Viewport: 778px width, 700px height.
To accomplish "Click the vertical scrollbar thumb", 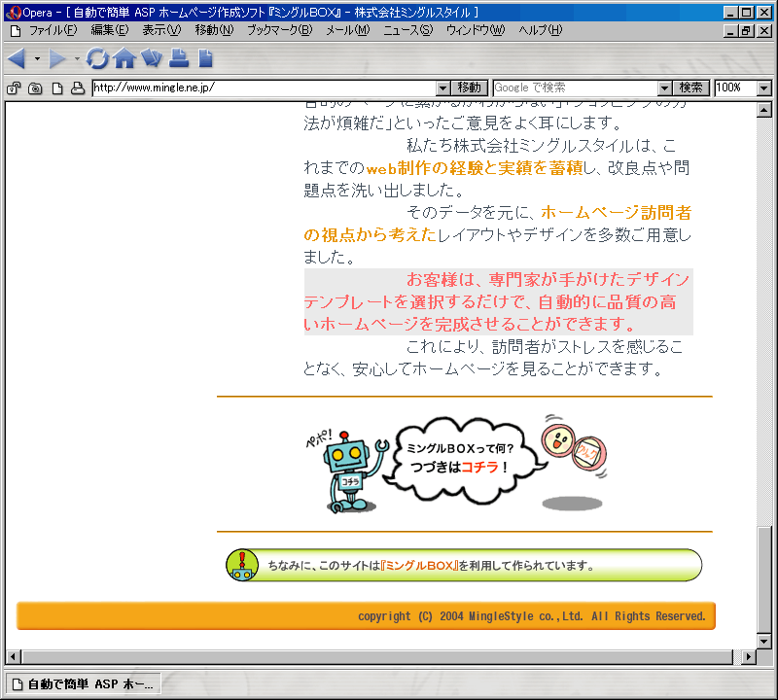I will [x=764, y=579].
